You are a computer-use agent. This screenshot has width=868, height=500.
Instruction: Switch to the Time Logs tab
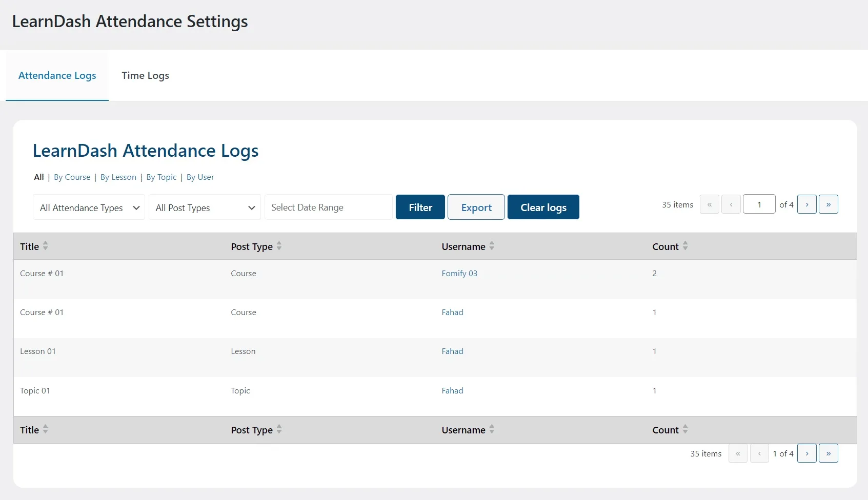(x=145, y=75)
